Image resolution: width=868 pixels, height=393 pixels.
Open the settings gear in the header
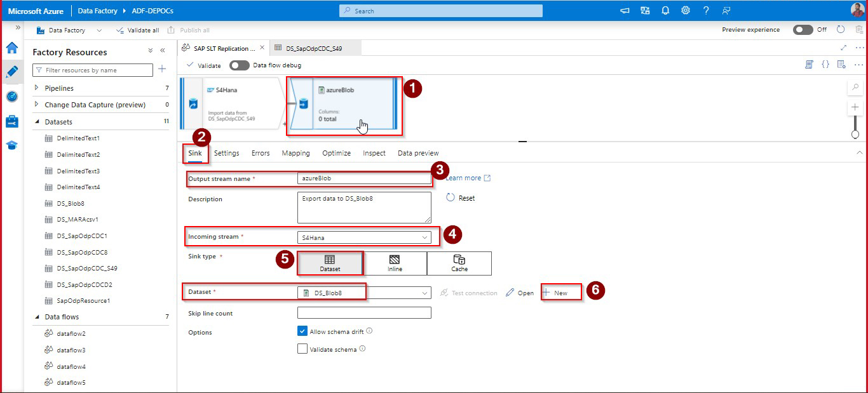click(686, 11)
